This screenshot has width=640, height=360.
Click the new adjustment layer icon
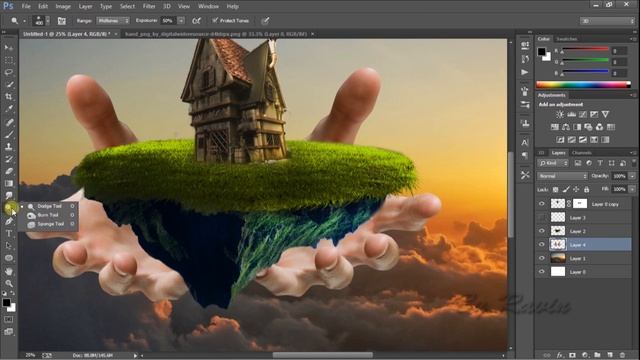click(x=585, y=355)
